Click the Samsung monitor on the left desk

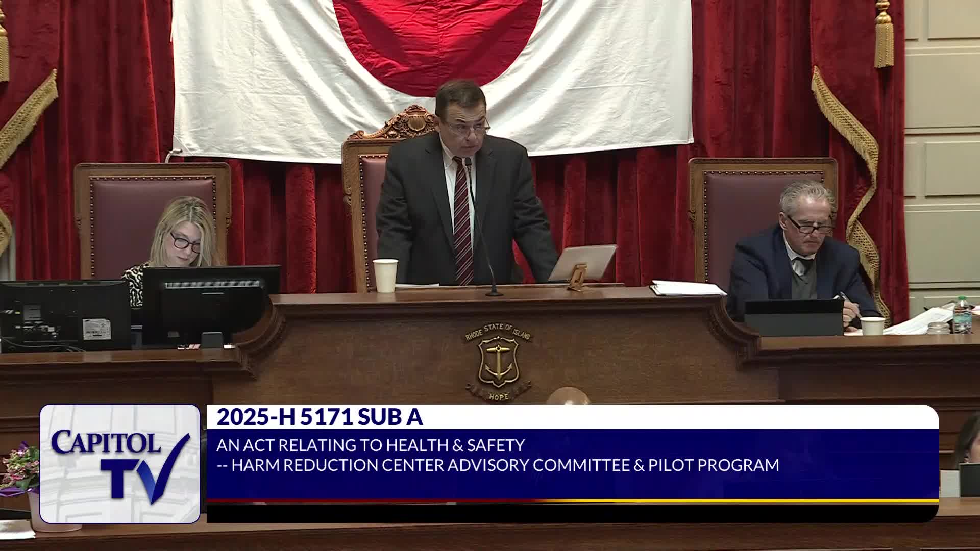65,315
